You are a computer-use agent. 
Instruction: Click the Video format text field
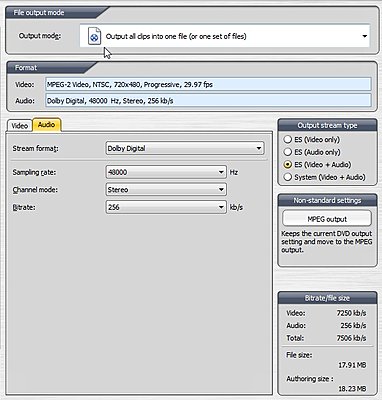tap(208, 84)
